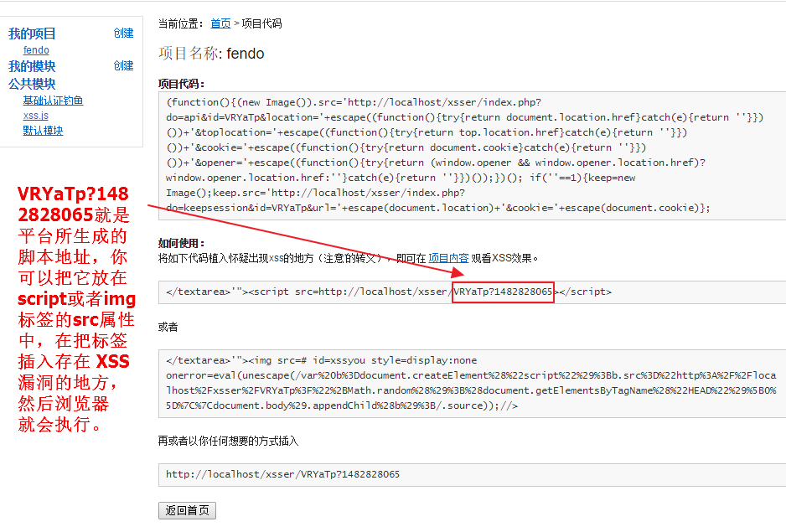Click the 项目代码: label
Image resolution: width=786 pixels, height=532 pixels.
(x=182, y=84)
